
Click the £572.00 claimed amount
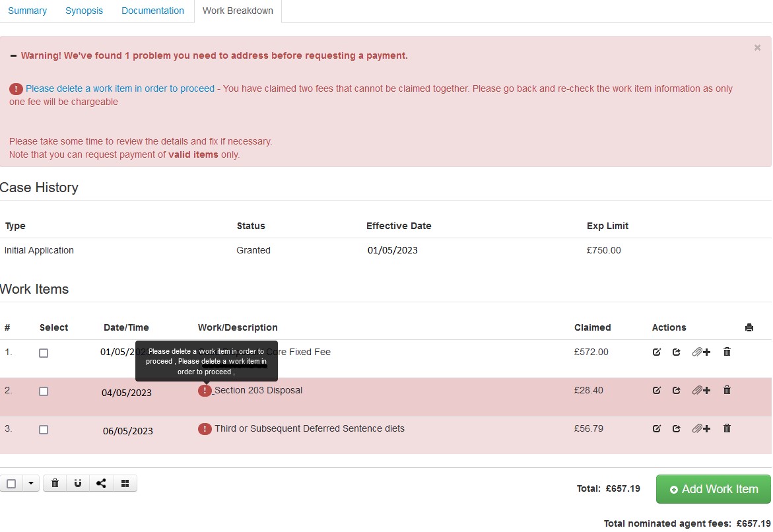click(591, 352)
